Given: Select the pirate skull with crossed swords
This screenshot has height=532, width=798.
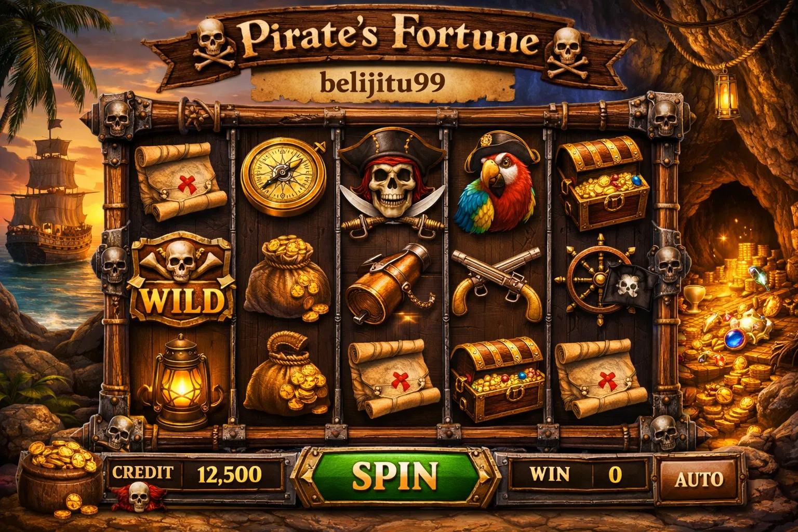Looking at the screenshot, I should (x=393, y=180).
